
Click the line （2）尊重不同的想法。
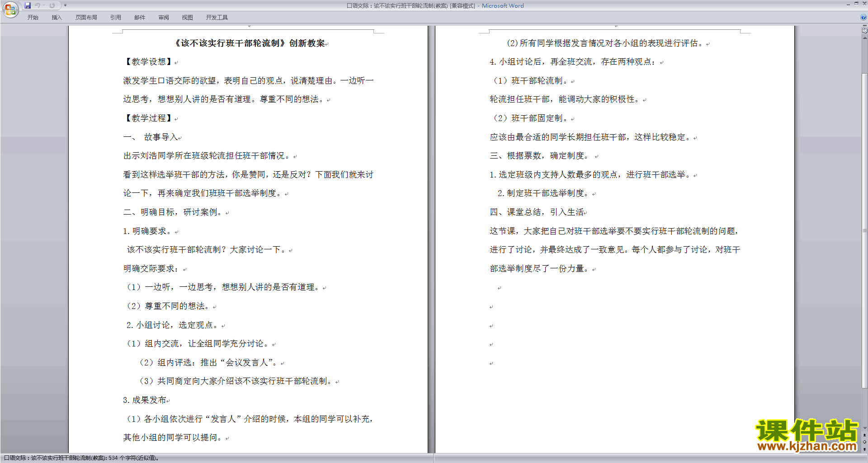pyautogui.click(x=170, y=306)
